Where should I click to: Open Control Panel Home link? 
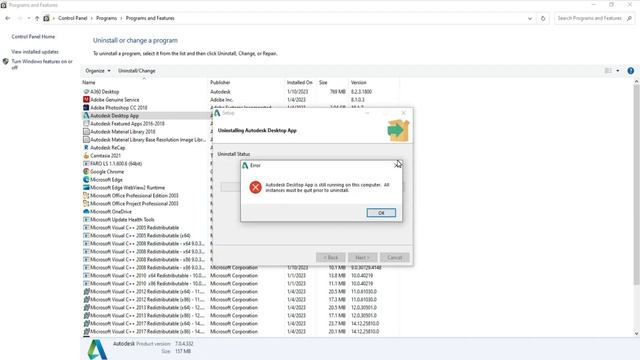click(33, 37)
